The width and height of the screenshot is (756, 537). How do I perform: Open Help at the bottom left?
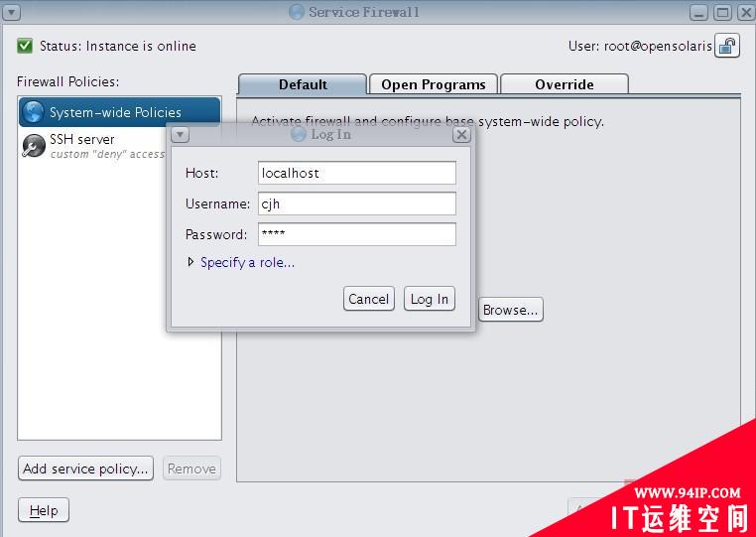tap(44, 510)
